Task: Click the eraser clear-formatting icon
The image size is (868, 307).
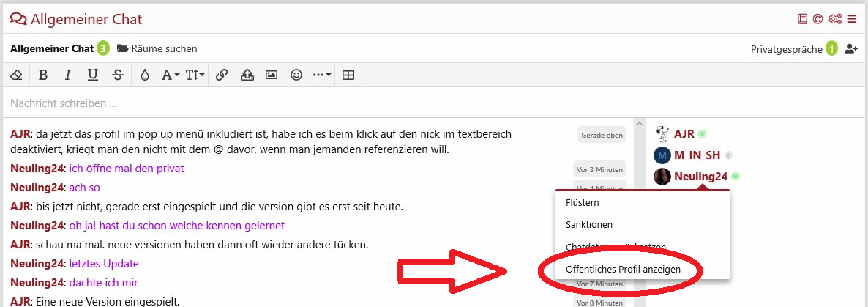Action: (17, 75)
